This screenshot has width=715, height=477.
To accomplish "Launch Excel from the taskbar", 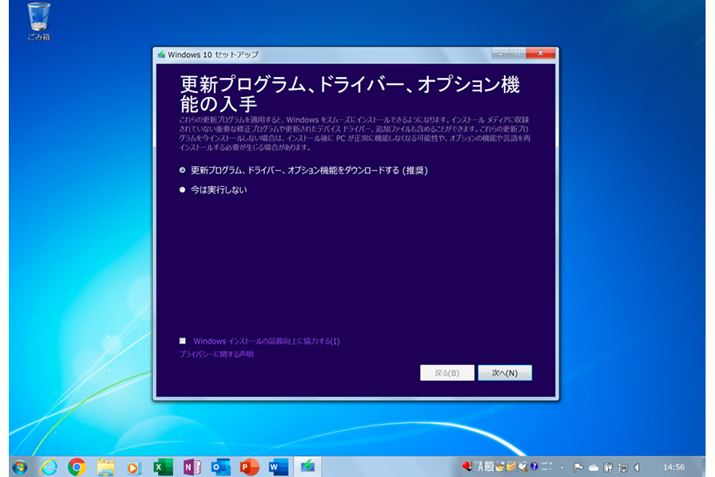I will pos(163,467).
